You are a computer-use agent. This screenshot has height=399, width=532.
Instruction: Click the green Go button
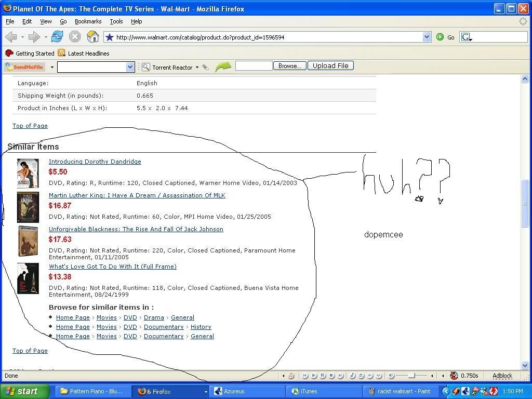tap(445, 37)
